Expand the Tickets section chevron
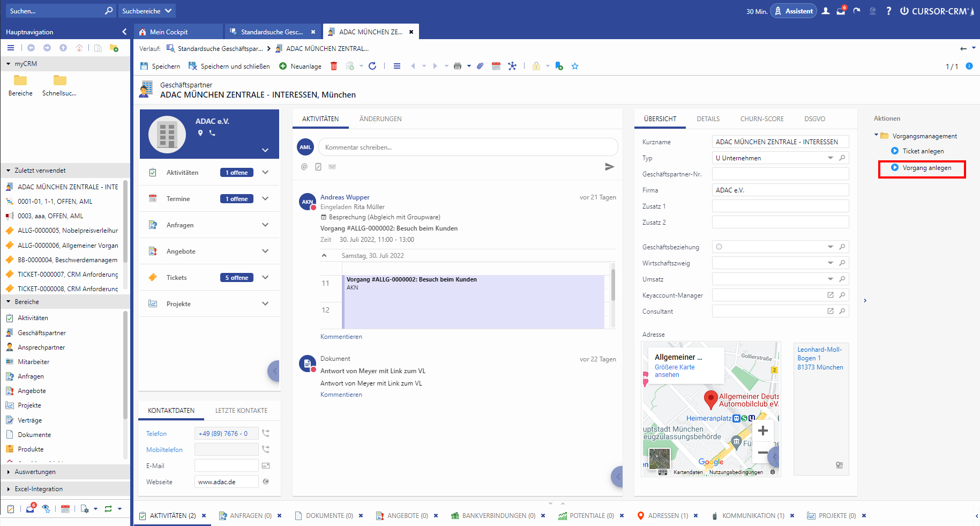This screenshot has height=526, width=980. point(265,277)
